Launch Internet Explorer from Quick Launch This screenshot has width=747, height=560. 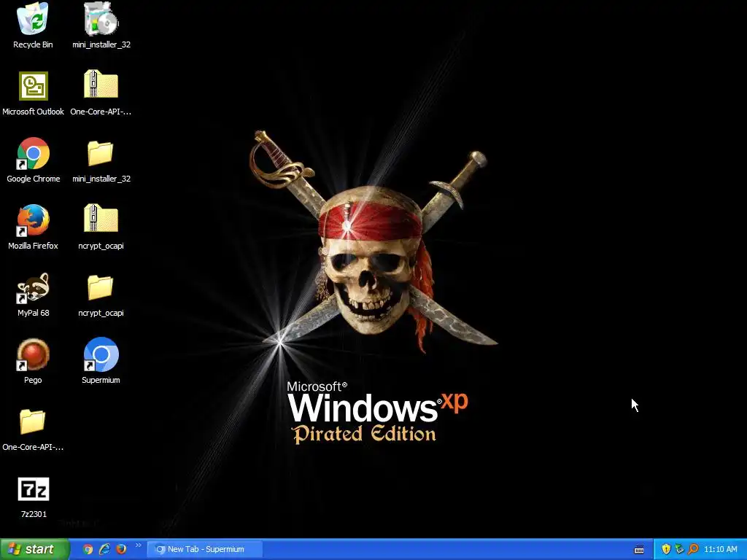pos(104,549)
